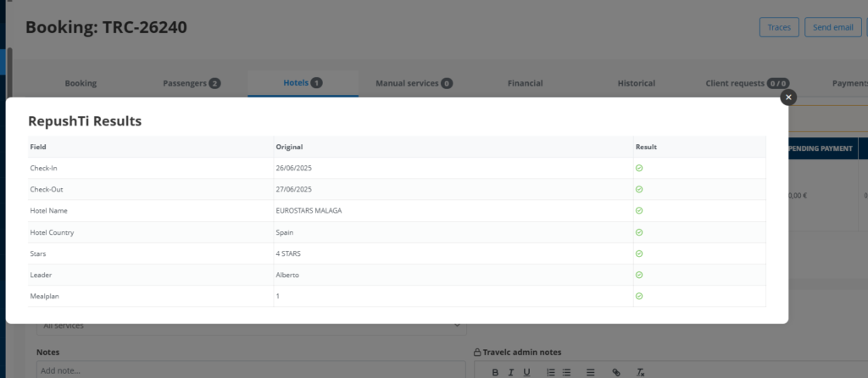Toggle underline formatting in admin notes
This screenshot has height=378, width=868.
point(526,372)
